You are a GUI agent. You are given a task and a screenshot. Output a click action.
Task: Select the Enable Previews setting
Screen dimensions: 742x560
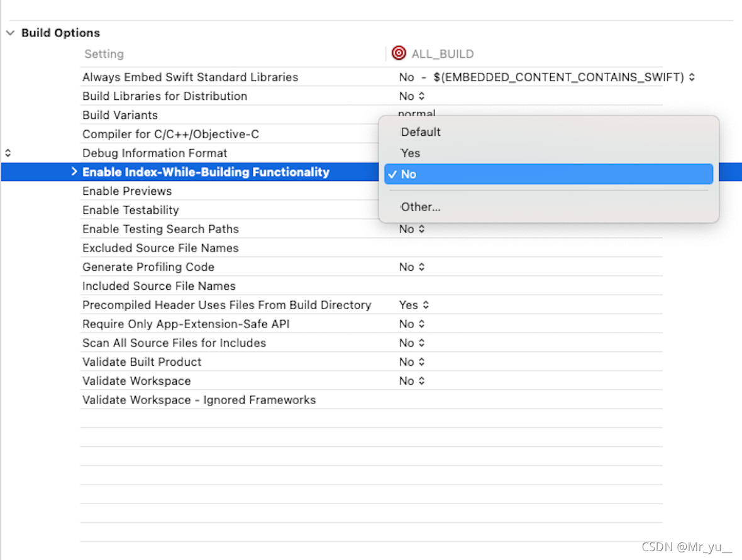127,191
